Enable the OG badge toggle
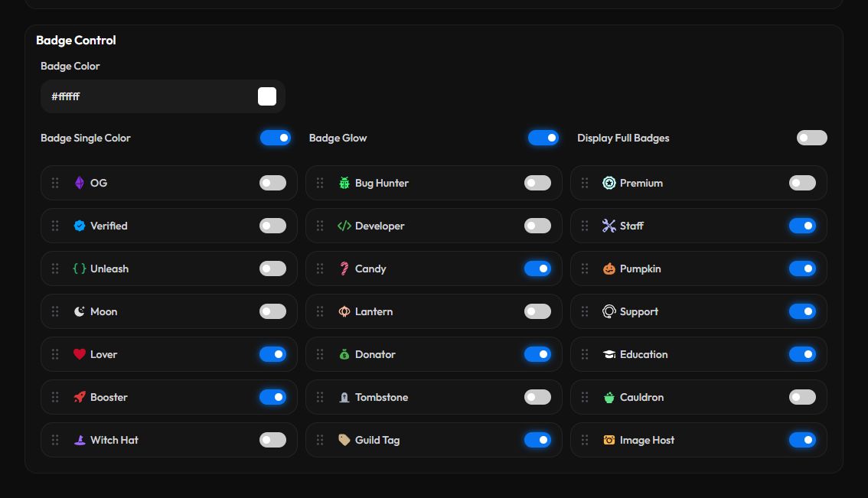 pos(273,183)
